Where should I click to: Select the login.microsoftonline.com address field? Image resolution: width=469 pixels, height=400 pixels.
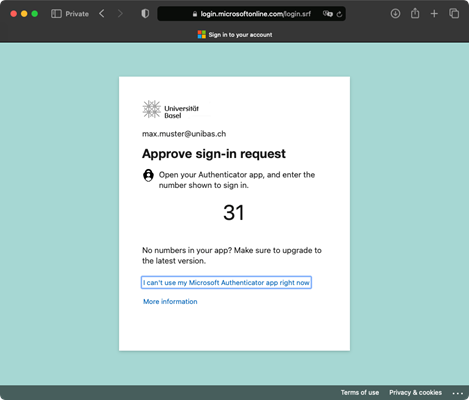[x=251, y=14]
